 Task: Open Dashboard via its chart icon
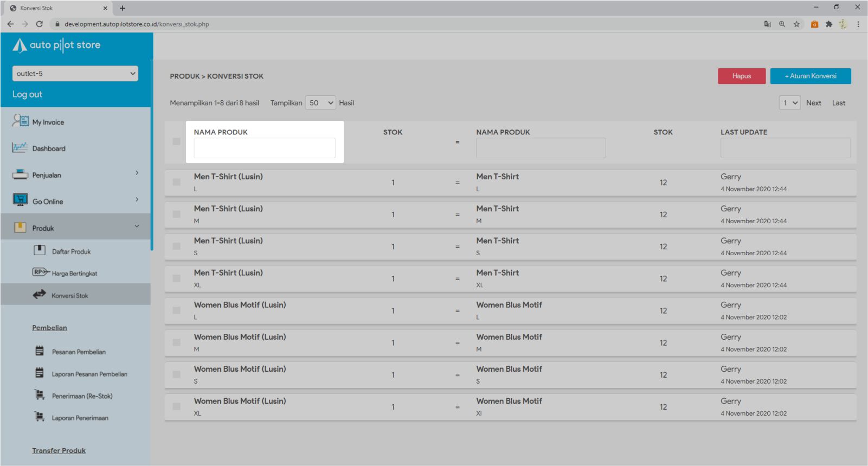pyautogui.click(x=20, y=147)
